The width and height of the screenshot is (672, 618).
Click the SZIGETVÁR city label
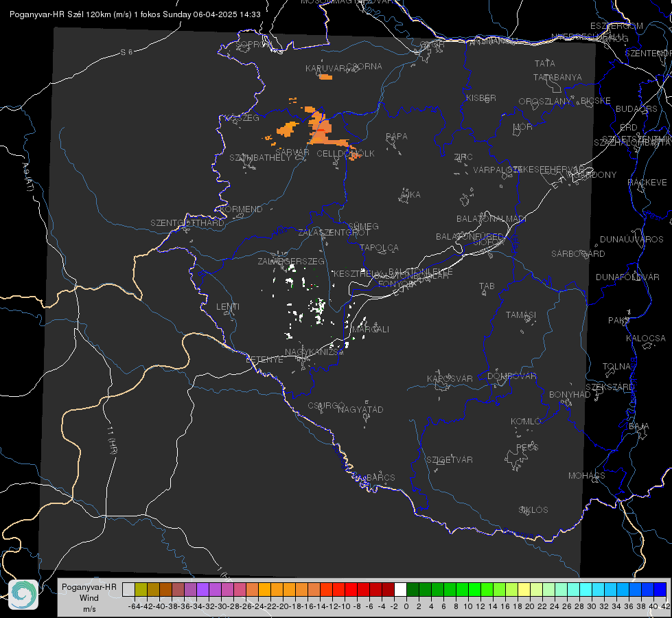(x=450, y=460)
